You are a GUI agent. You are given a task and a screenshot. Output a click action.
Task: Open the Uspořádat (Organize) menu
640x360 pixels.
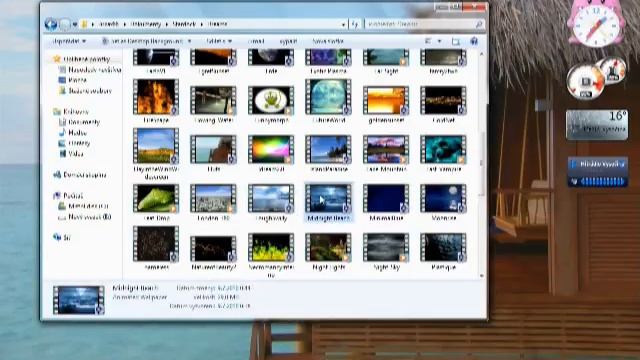(69, 41)
